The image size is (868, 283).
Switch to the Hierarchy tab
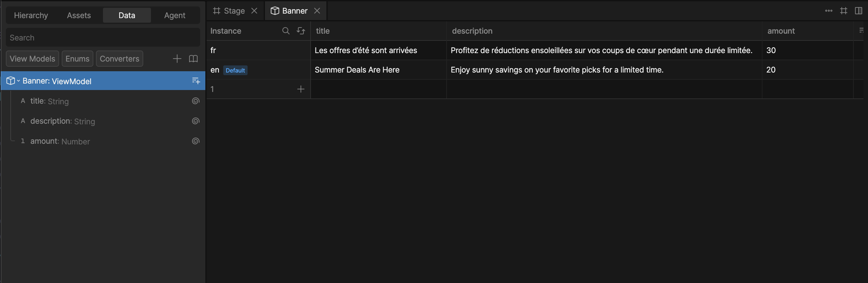point(31,15)
